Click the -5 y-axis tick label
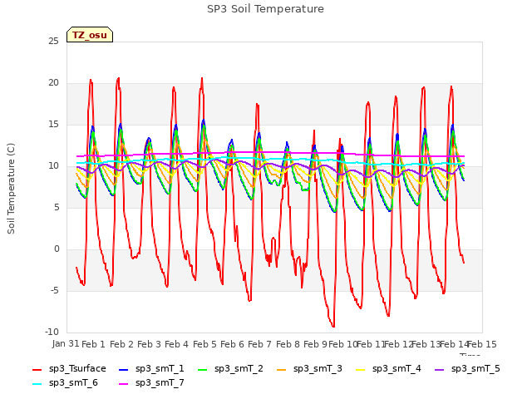 (x=55, y=290)
